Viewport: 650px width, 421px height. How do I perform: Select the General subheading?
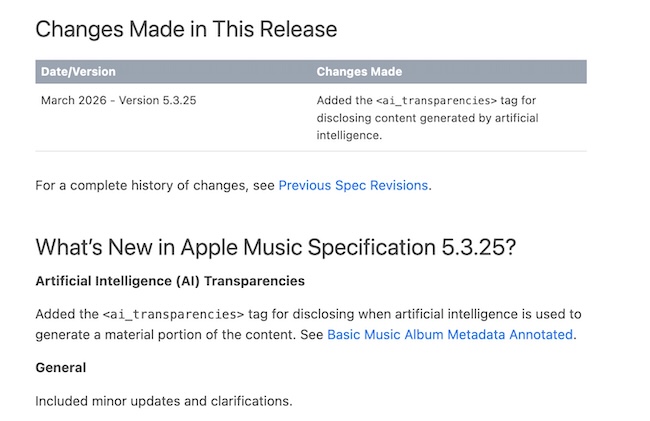60,367
